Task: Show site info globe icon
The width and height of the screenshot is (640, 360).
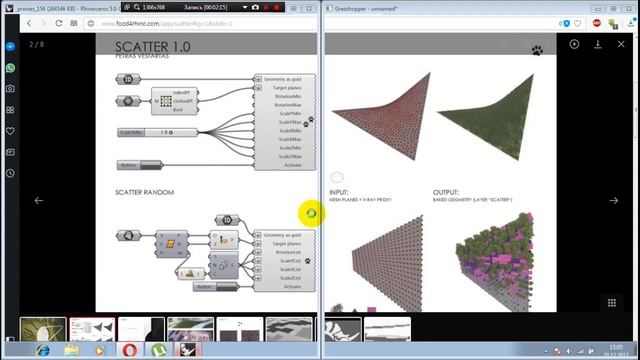Action: point(91,24)
